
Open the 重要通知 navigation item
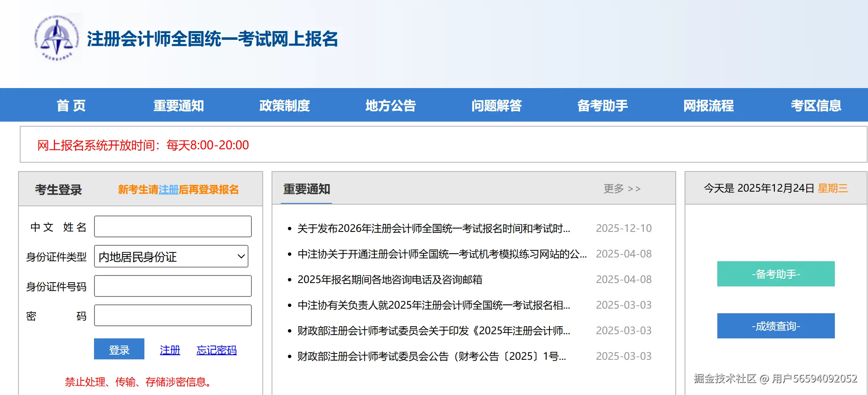[x=178, y=105]
